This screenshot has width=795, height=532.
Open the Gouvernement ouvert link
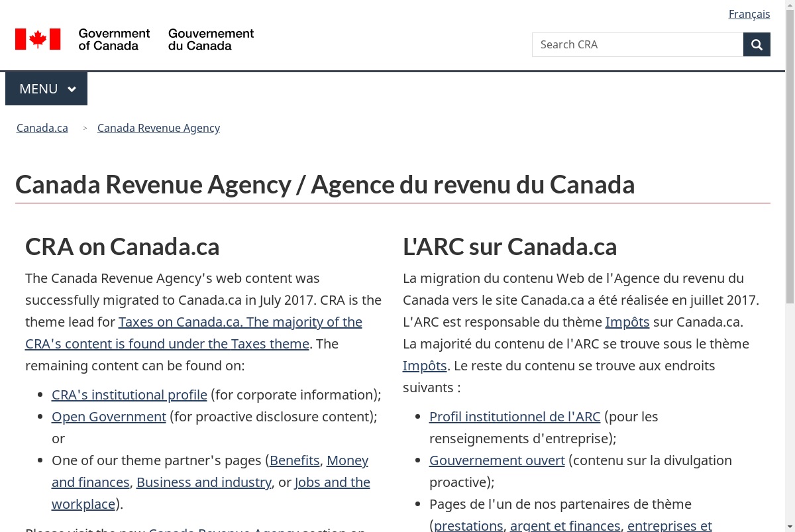coord(497,460)
